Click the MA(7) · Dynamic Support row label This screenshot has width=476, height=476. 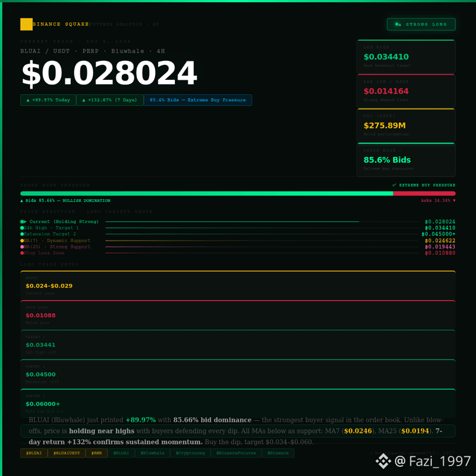57,240
